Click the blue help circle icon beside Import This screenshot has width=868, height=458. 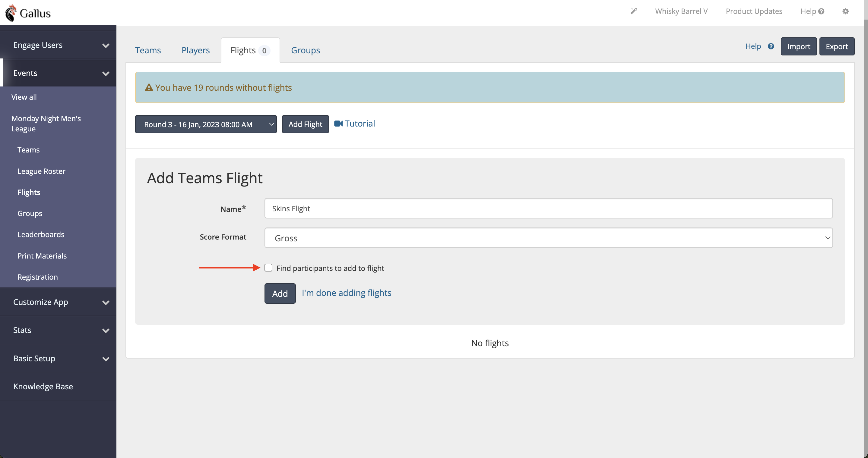click(x=771, y=46)
